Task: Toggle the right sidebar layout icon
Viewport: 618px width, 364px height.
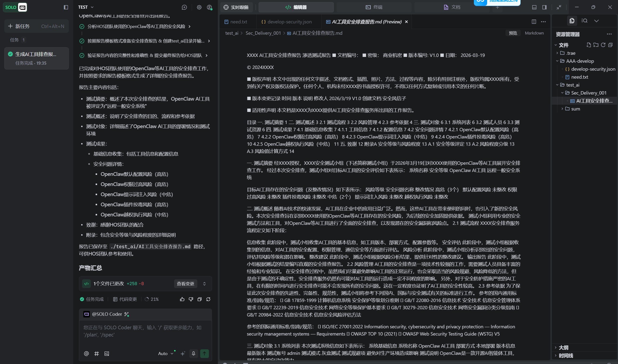Action: 544,7
